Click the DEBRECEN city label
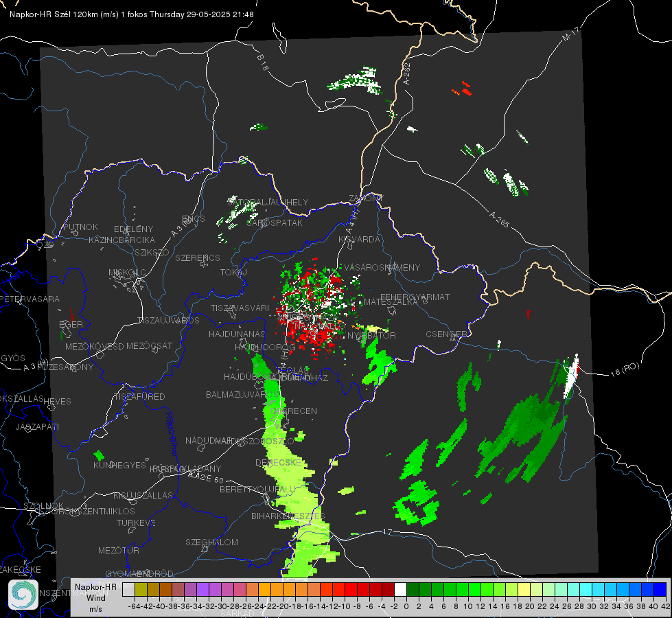This screenshot has height=618, width=672. [x=295, y=411]
